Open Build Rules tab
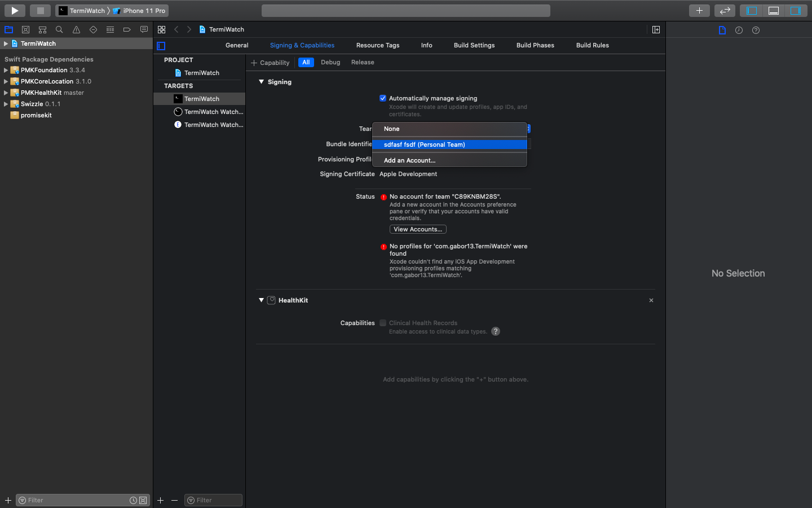Viewport: 812px width, 508px height. tap(593, 45)
